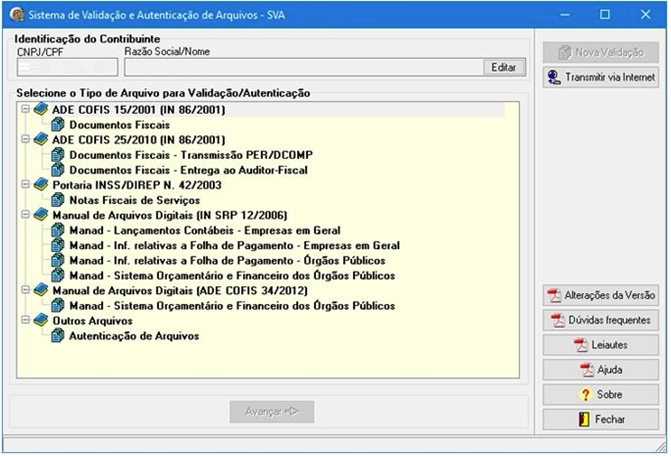Minimize the SVA window
Image resolution: width=671 pixels, height=457 pixels.
click(x=565, y=15)
